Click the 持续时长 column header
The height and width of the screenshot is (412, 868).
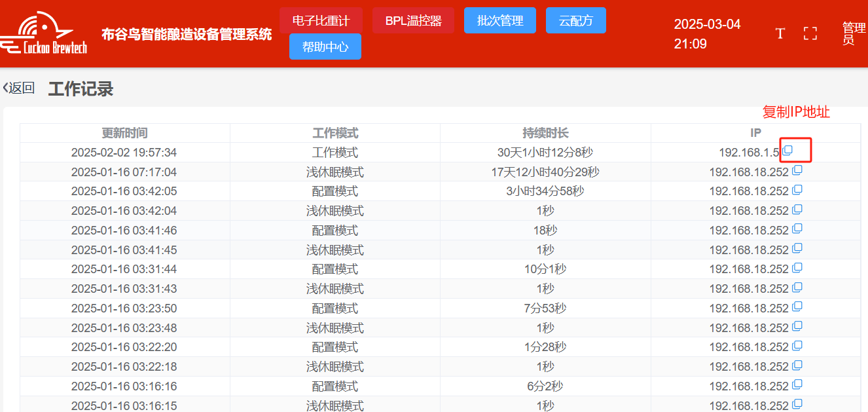[545, 133]
